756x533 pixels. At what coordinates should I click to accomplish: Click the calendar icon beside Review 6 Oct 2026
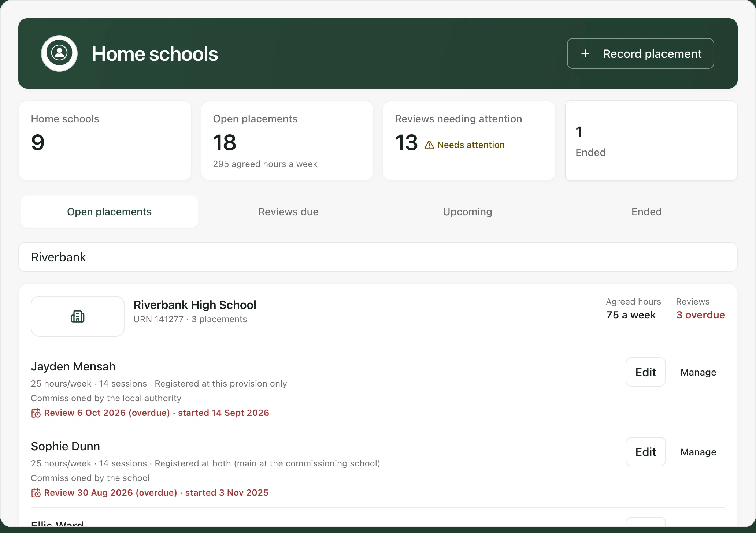tap(36, 413)
